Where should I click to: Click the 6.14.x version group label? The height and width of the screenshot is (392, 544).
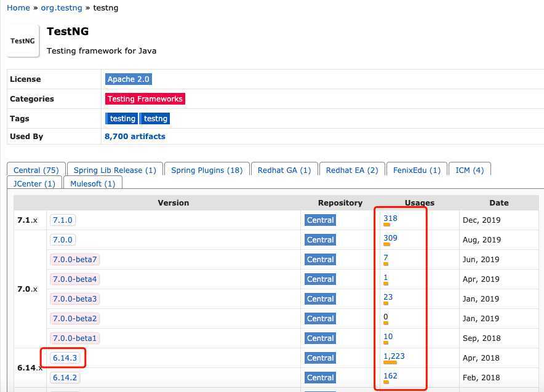click(30, 368)
